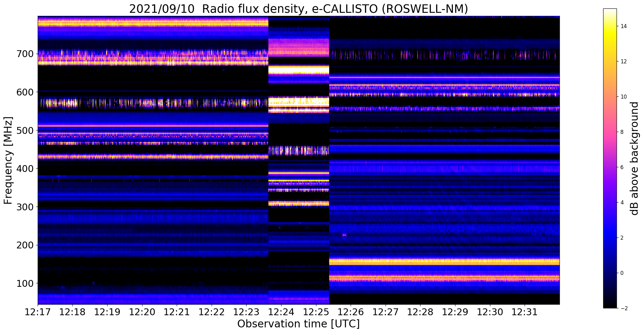Click the small pink spot near 225 MHz at 12:26
Viewport: 644px width, 333px height.
[x=344, y=235]
